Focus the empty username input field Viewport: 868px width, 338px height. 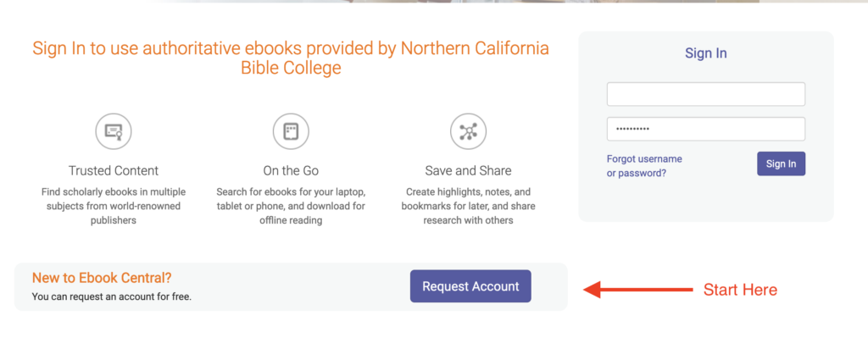tap(706, 94)
